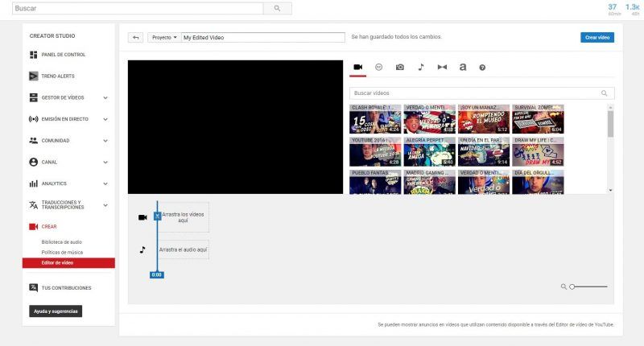Select the Clash Royale video thumbnail
The height and width of the screenshot is (346, 644).
point(375,119)
